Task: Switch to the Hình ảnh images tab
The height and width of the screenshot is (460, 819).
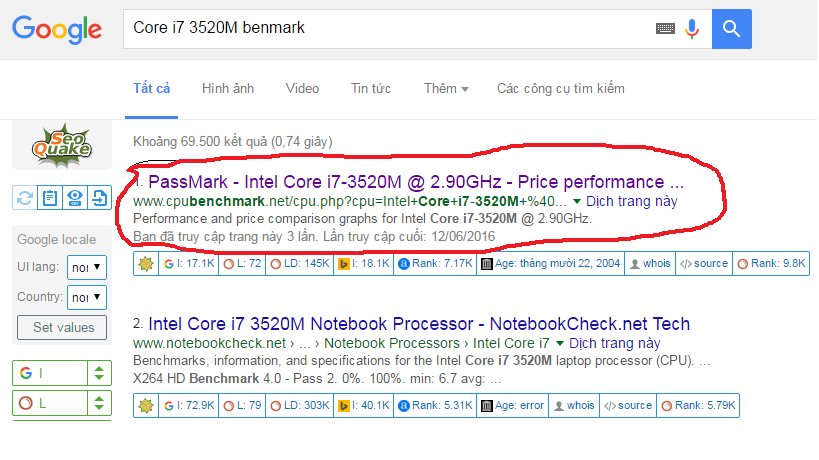Action: coord(228,88)
